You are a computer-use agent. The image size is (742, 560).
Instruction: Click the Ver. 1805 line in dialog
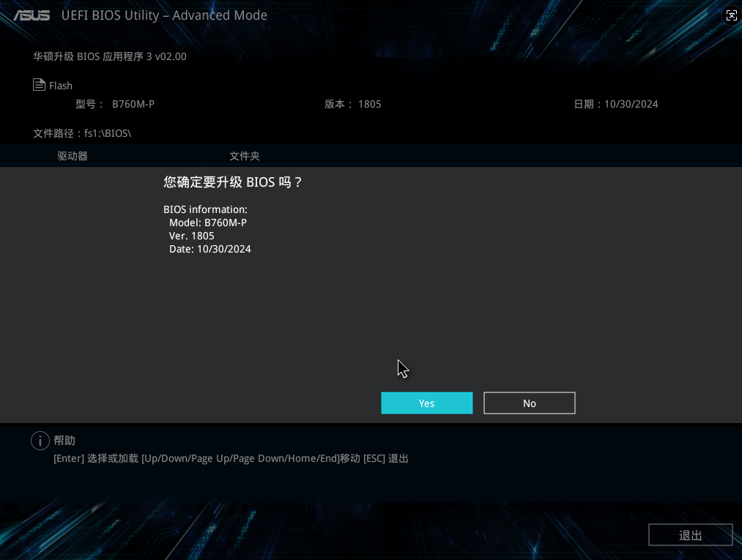[x=192, y=236]
